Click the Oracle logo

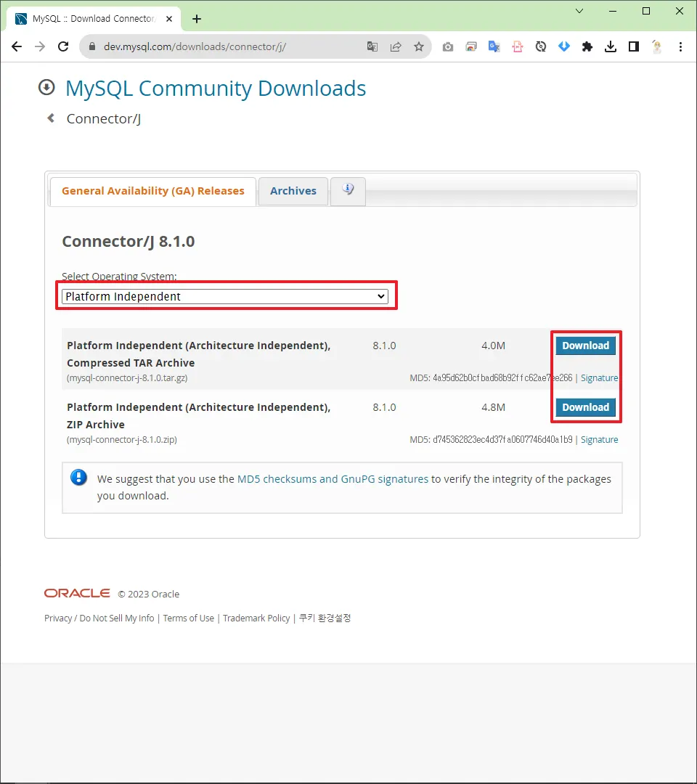click(x=77, y=593)
